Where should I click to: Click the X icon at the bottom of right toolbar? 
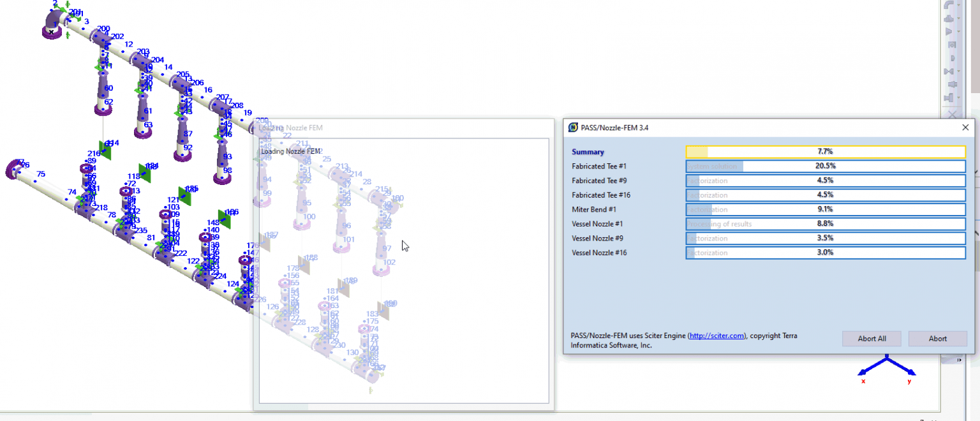952,113
